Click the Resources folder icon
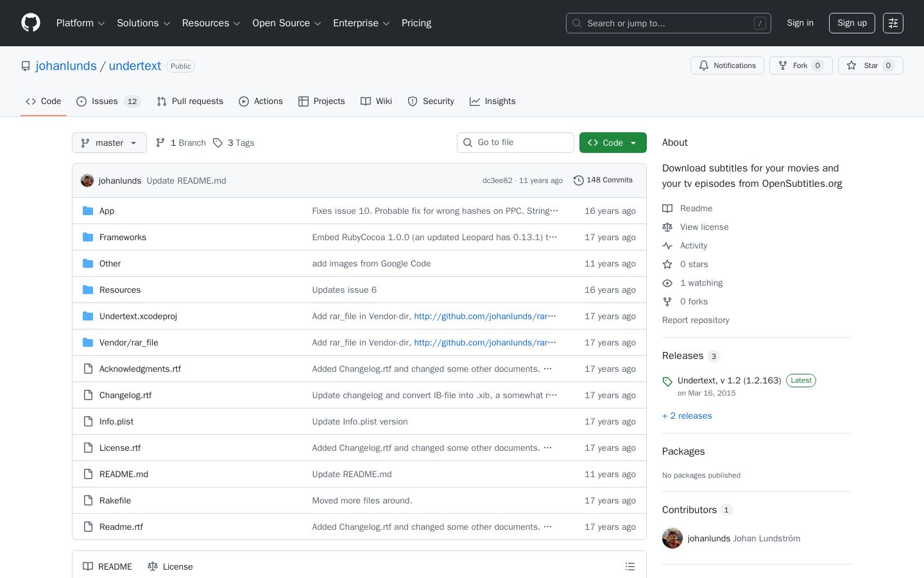Viewport: 924px width, 578px height. coord(88,290)
